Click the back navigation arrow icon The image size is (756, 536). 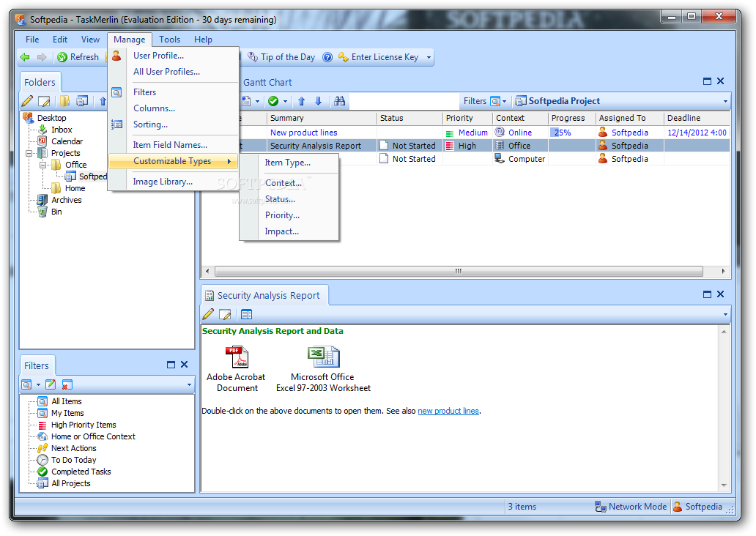[25, 57]
